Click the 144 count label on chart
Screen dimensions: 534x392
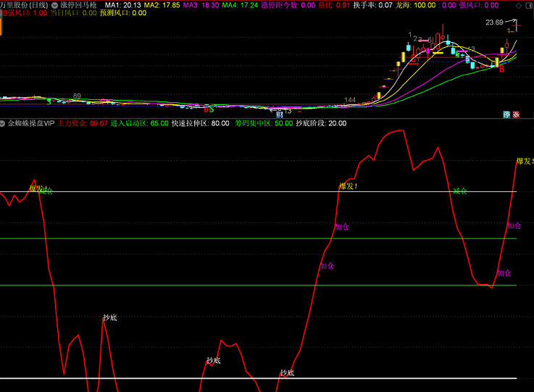(x=350, y=100)
